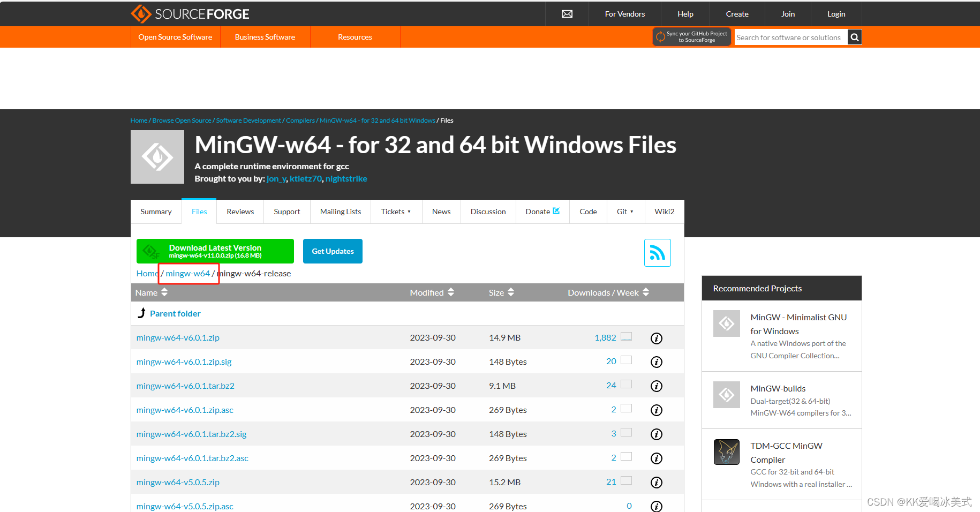Click Help in top bar

685,14
